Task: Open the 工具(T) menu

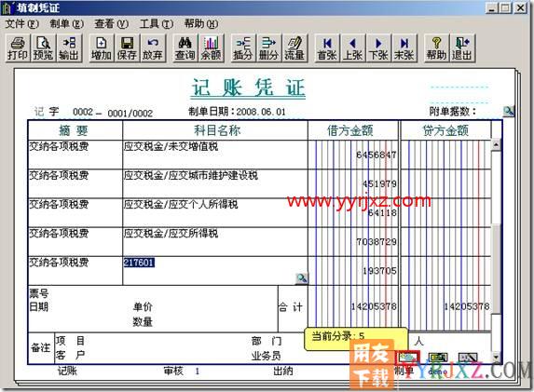Action: 157,24
